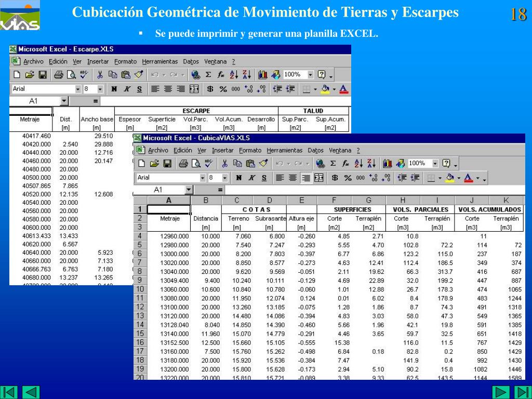Select row header 10 in CubicaVIAS.XLS

[x=140, y=289]
